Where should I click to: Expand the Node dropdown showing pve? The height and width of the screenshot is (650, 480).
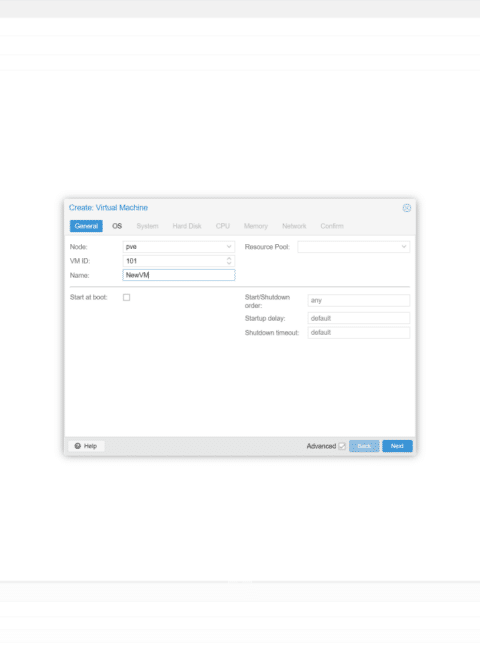(229, 247)
